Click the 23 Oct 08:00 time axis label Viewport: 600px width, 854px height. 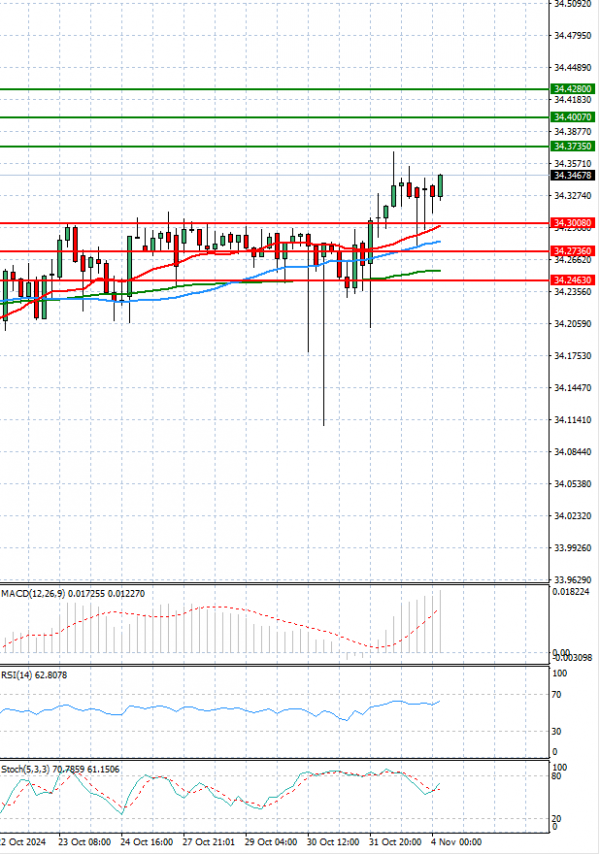click(84, 842)
